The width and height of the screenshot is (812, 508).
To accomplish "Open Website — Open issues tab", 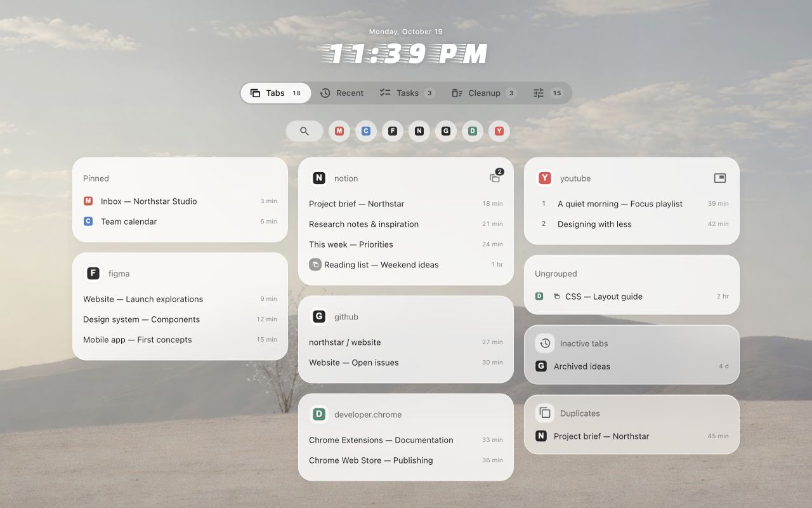I will (x=406, y=363).
